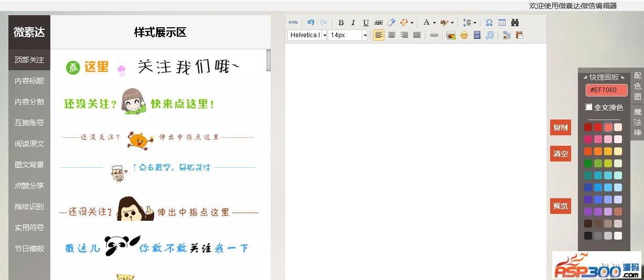Image resolution: width=644 pixels, height=280 pixels.
Task: Pick the black color swatch
Action: coord(588,235)
